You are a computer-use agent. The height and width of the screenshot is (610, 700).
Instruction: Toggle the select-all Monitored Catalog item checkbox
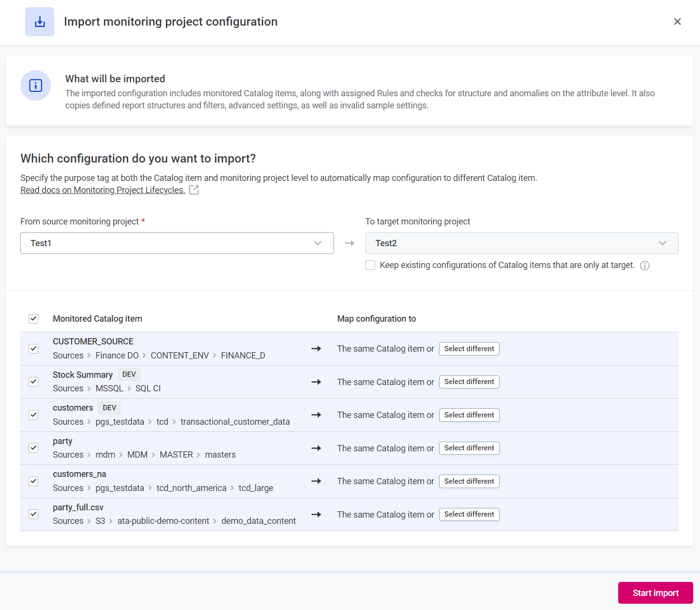tap(33, 319)
